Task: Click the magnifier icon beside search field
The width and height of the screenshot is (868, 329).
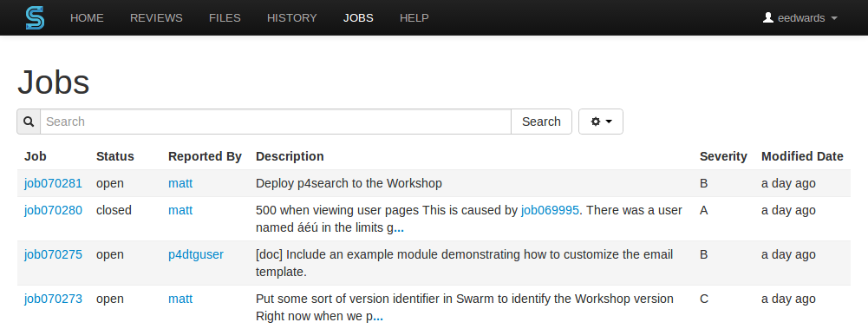Action: (29, 122)
